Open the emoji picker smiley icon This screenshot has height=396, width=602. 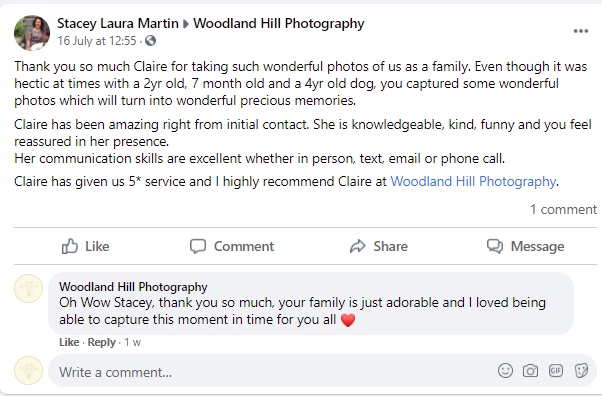click(x=505, y=371)
